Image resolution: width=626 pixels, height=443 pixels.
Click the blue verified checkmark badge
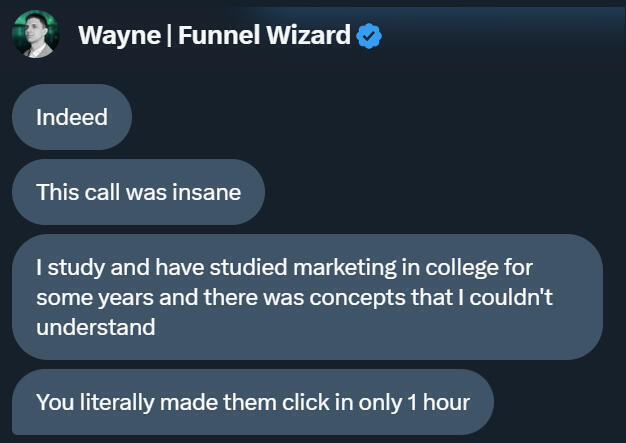(369, 37)
